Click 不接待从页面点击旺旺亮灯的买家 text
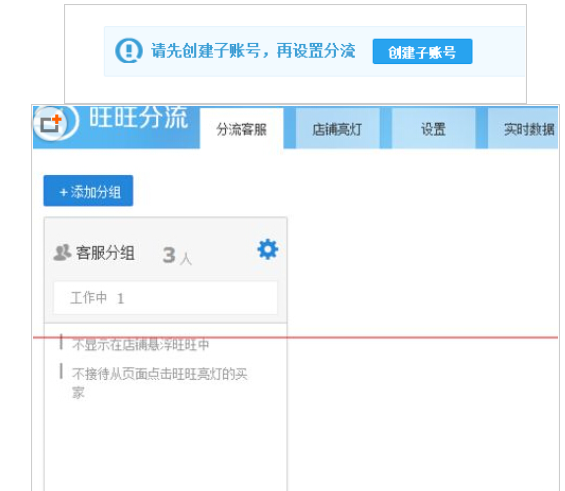Screen dimensions: 565x491 160,383
